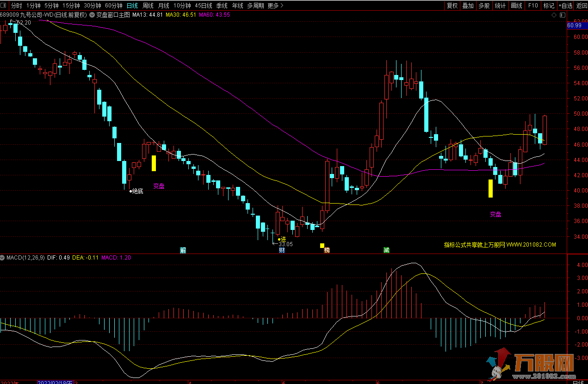Click the right 变盘 label under yellow bar
Image resolution: width=588 pixels, height=384 pixels.
[496, 214]
